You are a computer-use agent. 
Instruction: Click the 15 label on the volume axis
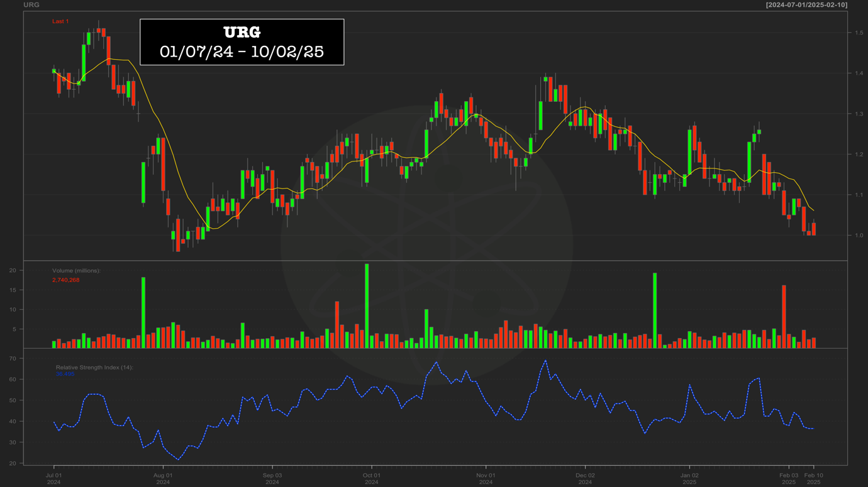[x=13, y=290]
